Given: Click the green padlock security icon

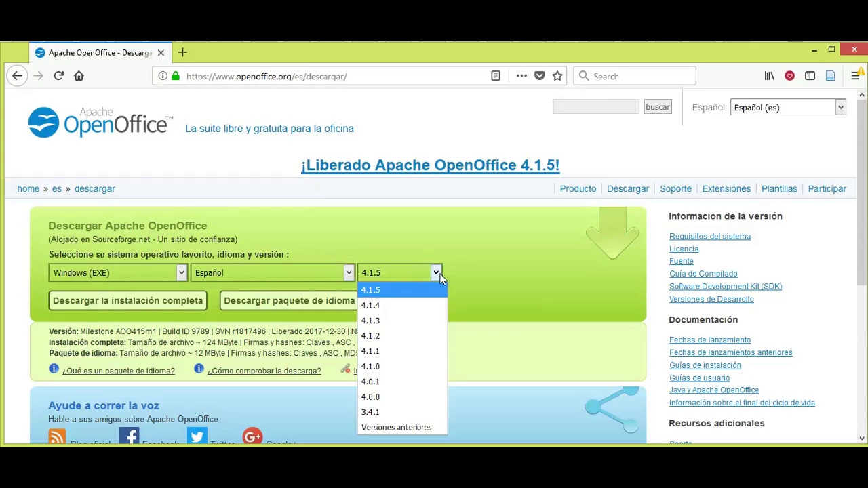Looking at the screenshot, I should tap(176, 76).
